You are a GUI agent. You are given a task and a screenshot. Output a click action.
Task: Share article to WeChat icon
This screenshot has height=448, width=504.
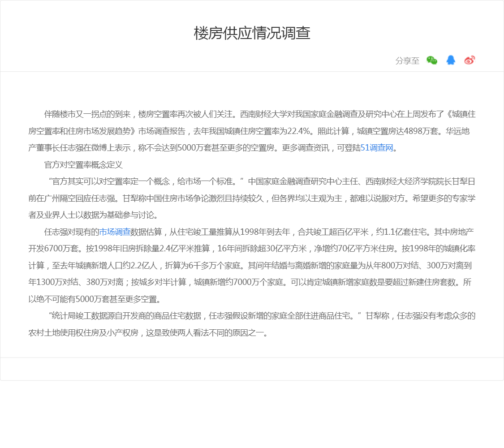(x=432, y=60)
